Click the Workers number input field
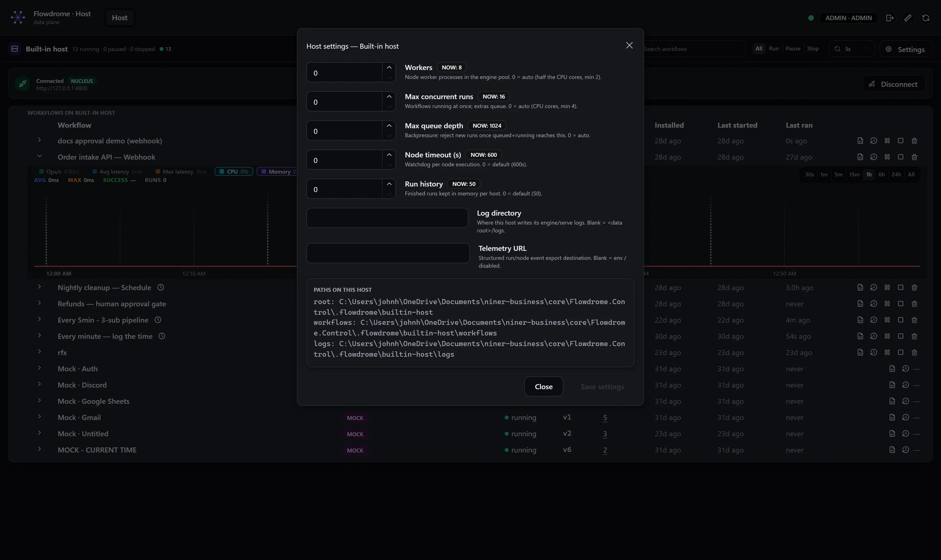The image size is (941, 560). pyautogui.click(x=344, y=73)
